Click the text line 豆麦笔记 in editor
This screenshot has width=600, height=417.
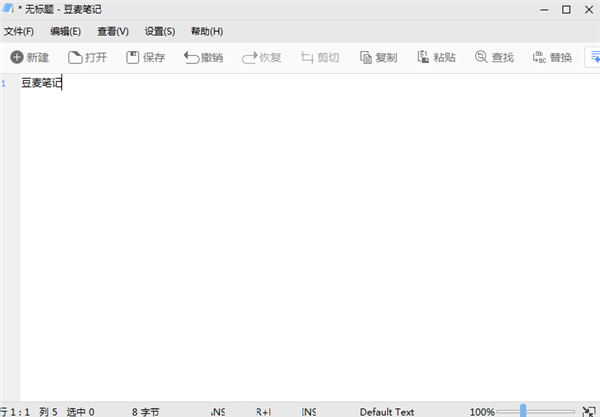coord(41,84)
